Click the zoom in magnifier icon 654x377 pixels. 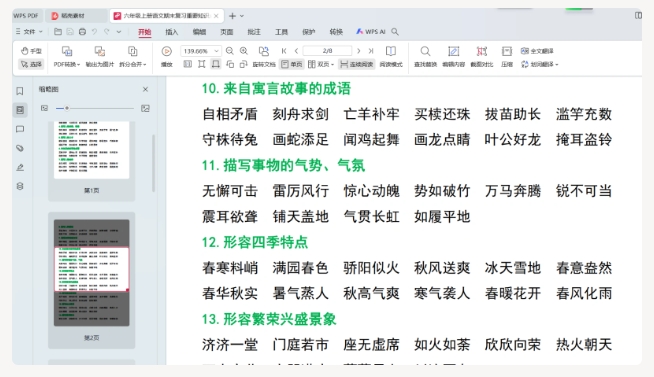244,51
